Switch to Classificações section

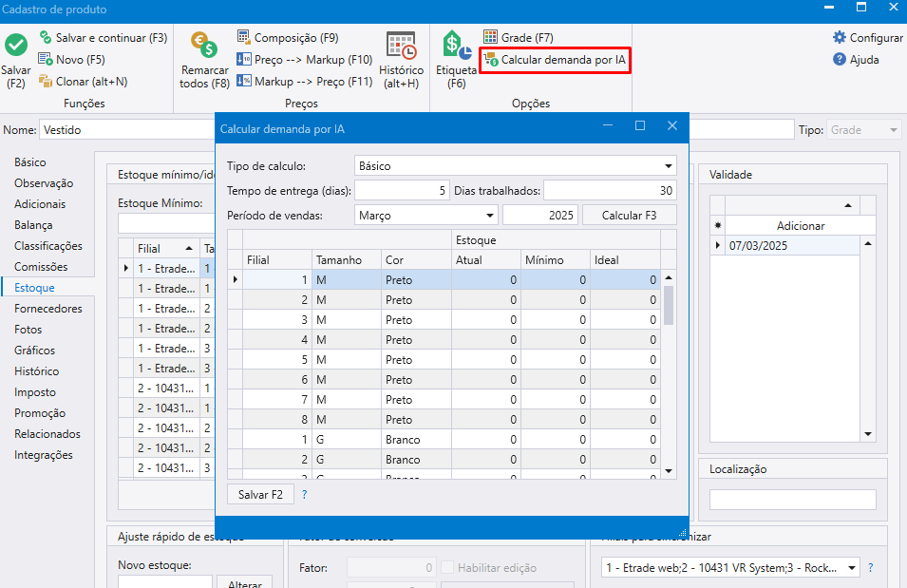(x=48, y=246)
